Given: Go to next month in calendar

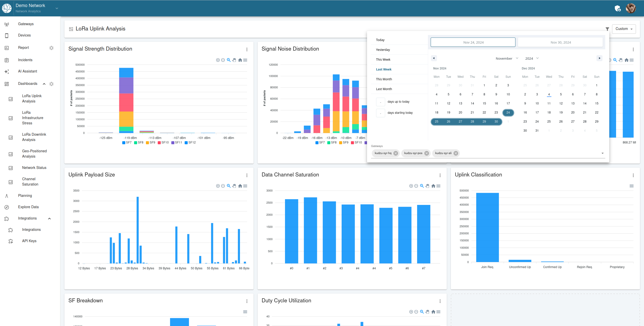Looking at the screenshot, I should [x=599, y=58].
